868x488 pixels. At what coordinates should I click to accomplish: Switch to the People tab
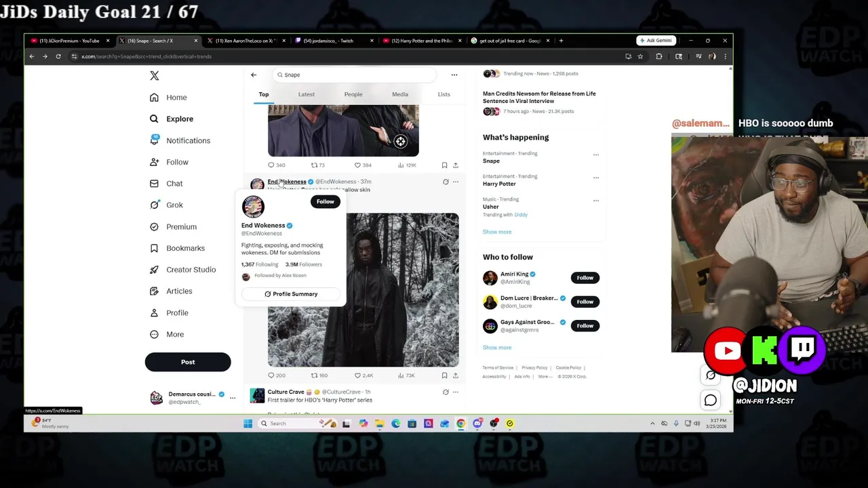pos(353,94)
